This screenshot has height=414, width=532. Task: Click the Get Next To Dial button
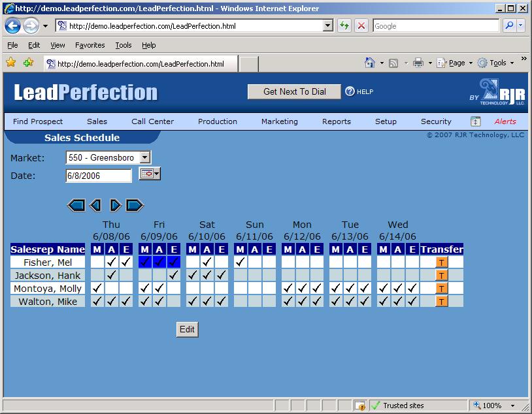click(295, 91)
